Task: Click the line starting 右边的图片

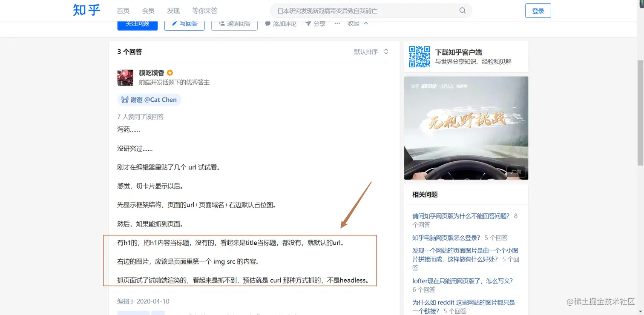Action: coord(188,262)
